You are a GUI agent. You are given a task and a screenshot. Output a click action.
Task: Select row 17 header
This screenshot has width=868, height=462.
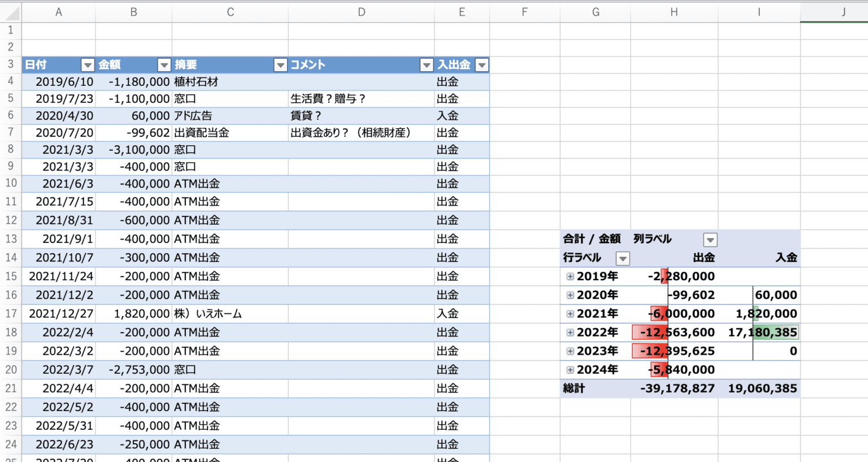(x=11, y=313)
